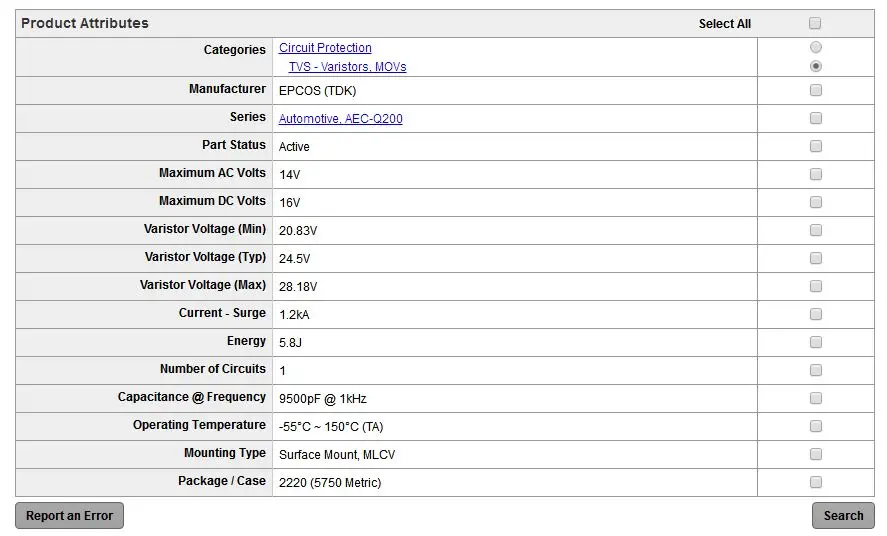Click the Energy row label
The height and width of the screenshot is (536, 887).
(246, 341)
